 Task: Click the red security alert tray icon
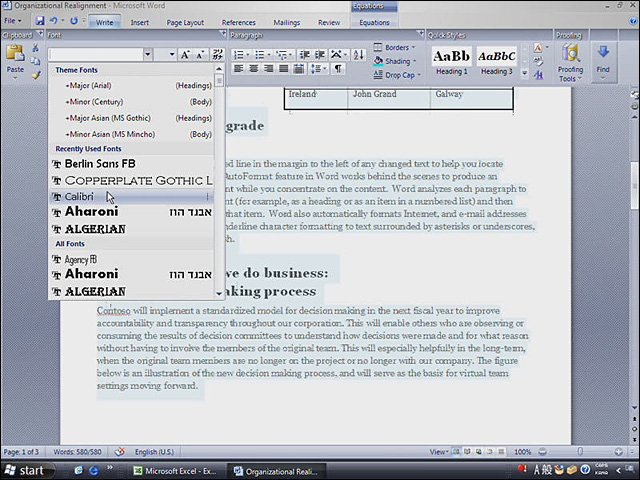522,469
